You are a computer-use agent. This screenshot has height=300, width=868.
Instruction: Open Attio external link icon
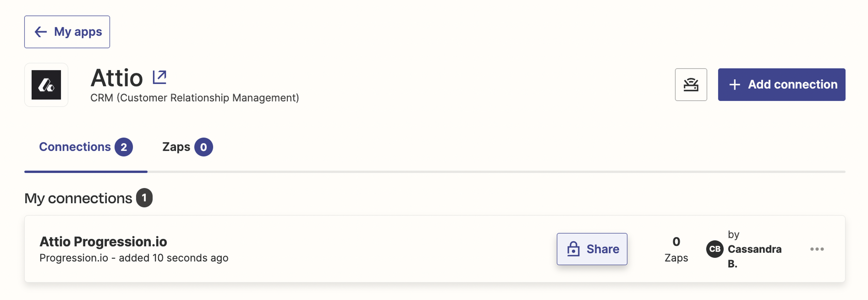(159, 78)
